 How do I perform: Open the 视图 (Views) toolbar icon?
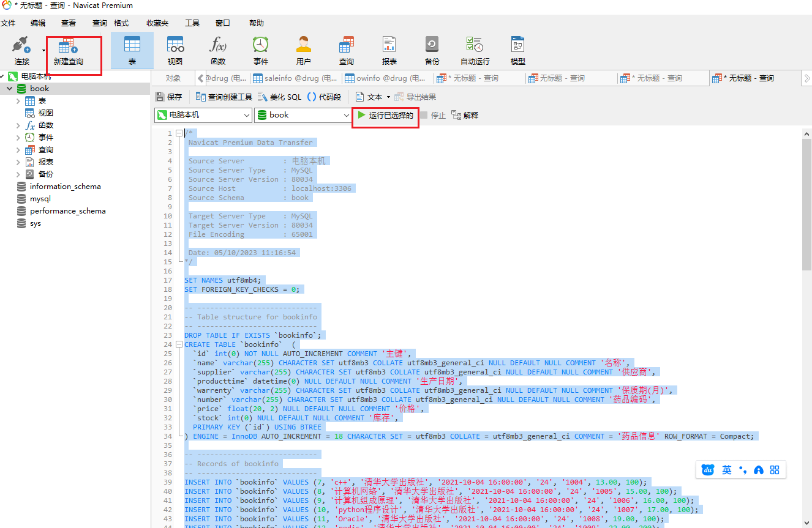tap(175, 50)
